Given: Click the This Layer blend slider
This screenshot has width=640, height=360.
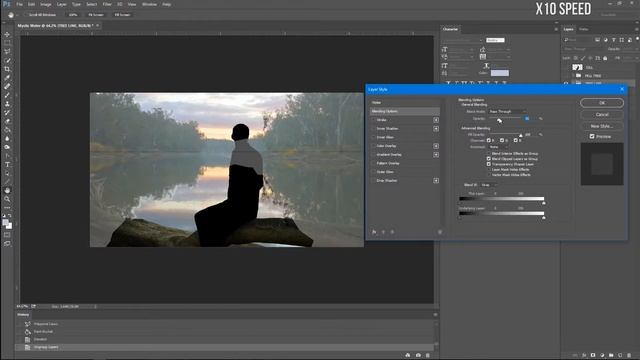Looking at the screenshot, I should (x=502, y=199).
